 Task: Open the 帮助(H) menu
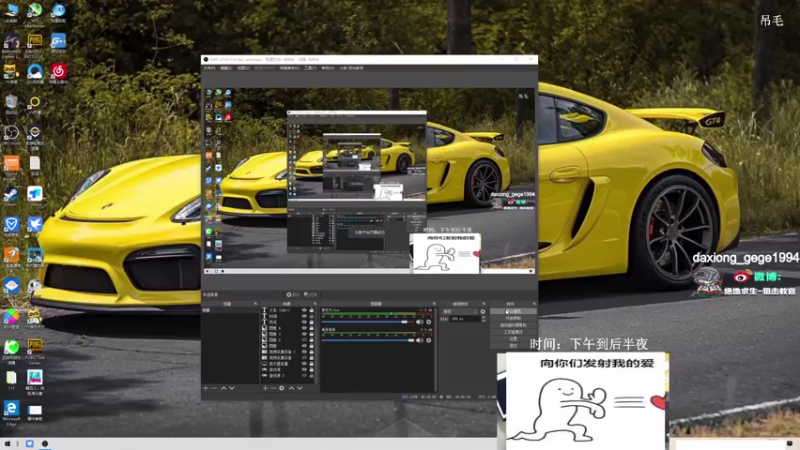click(x=328, y=68)
